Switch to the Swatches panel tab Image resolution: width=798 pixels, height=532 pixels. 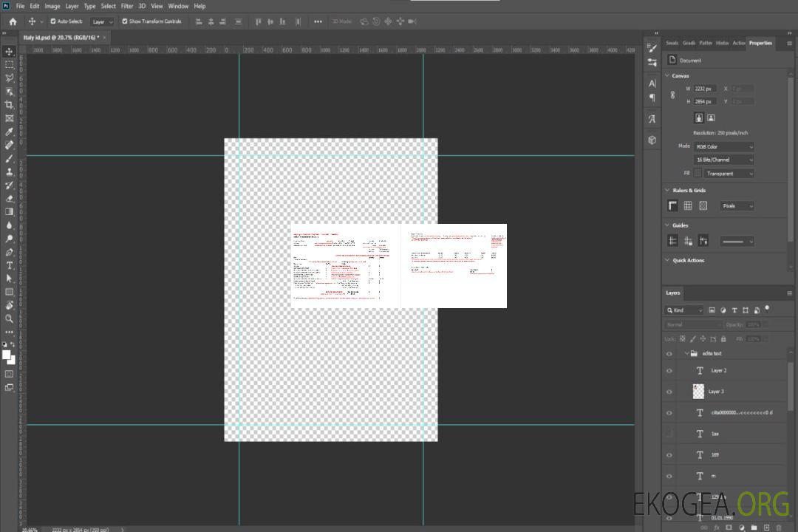672,43
